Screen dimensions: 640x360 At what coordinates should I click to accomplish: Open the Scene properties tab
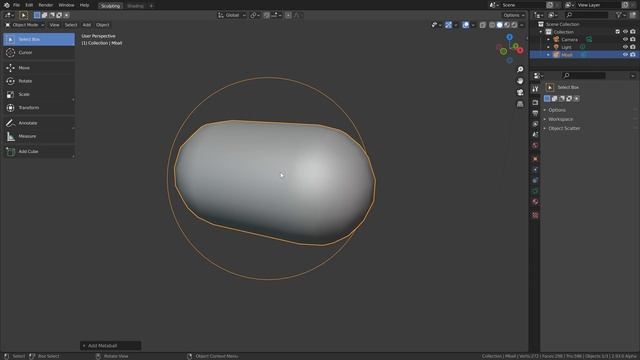pos(535,134)
